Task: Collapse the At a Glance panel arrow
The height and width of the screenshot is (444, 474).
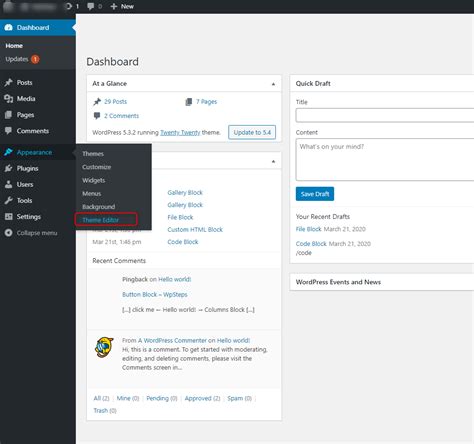Action: click(273, 84)
